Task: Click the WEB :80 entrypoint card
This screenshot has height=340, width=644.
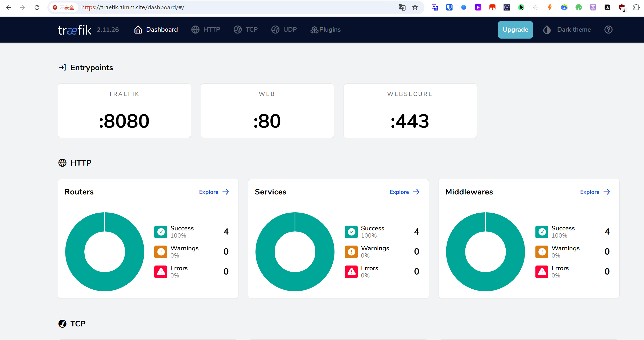Action: [267, 111]
